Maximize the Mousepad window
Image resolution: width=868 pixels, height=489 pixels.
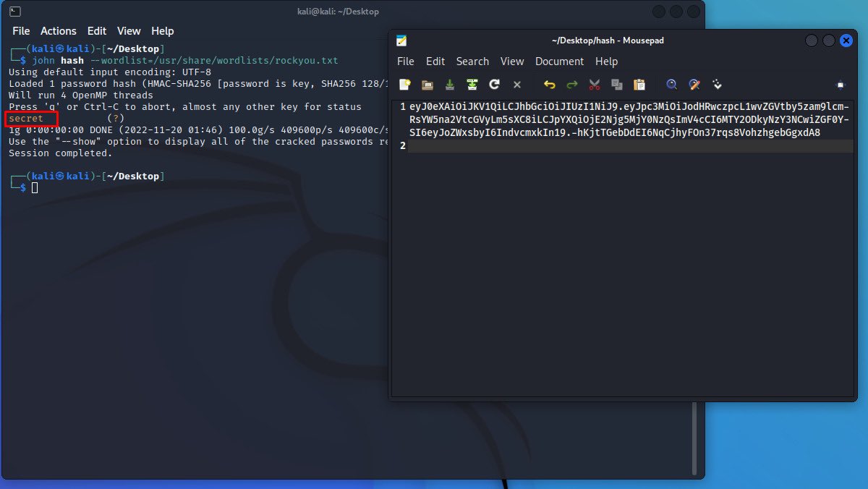click(828, 41)
